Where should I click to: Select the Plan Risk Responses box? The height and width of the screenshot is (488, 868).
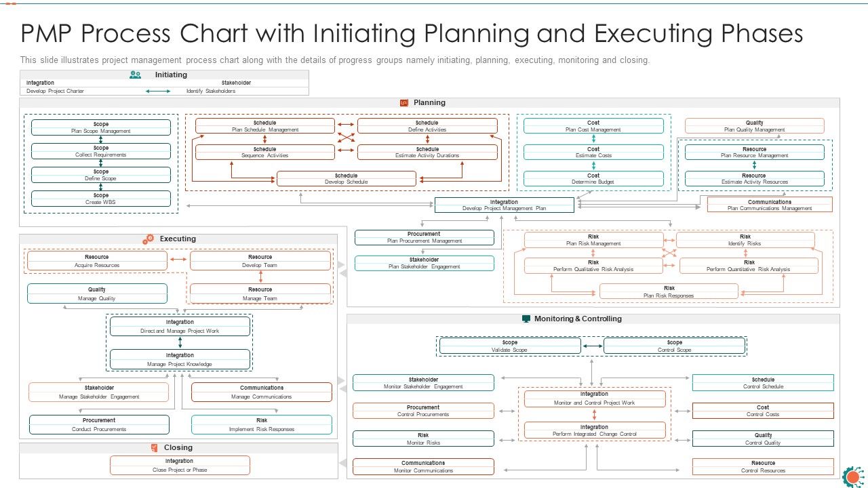(x=669, y=291)
